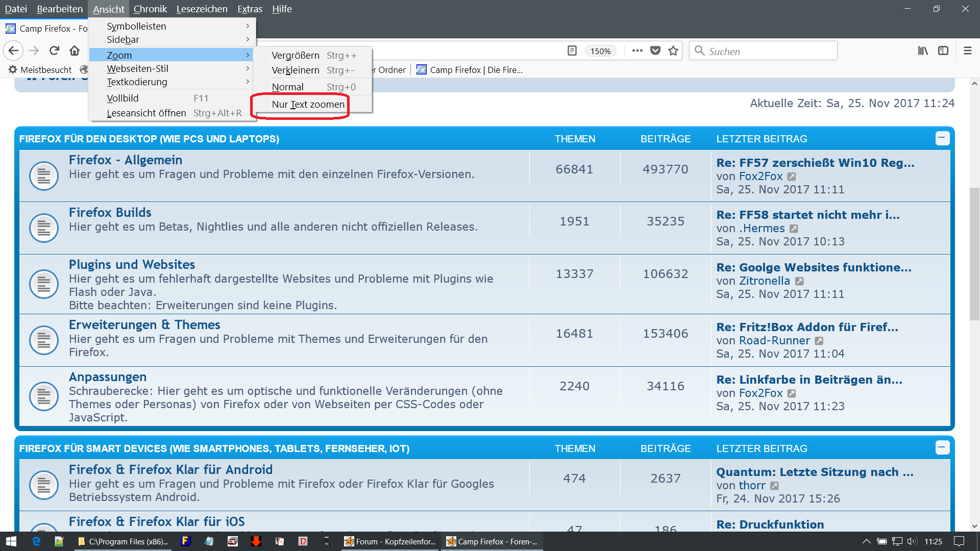This screenshot has height=551, width=980.
Task: Collapse the Firefox für den Desktop category
Action: [x=942, y=138]
